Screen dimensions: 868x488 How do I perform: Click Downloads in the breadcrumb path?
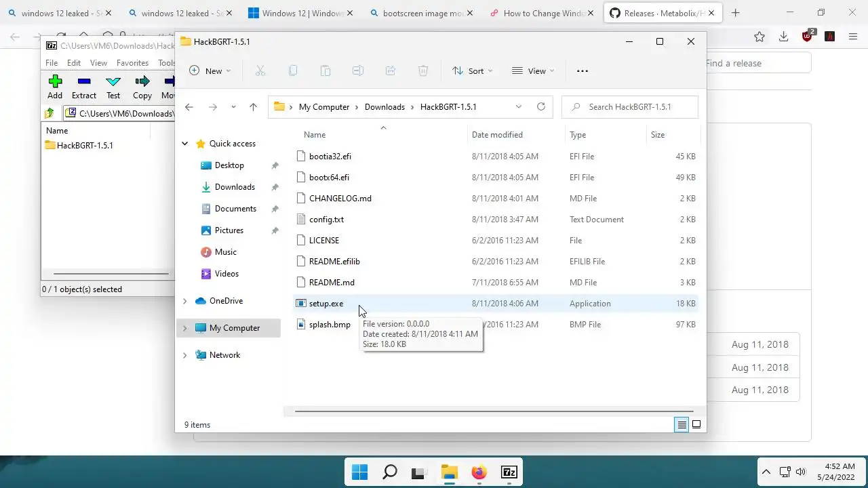[384, 107]
